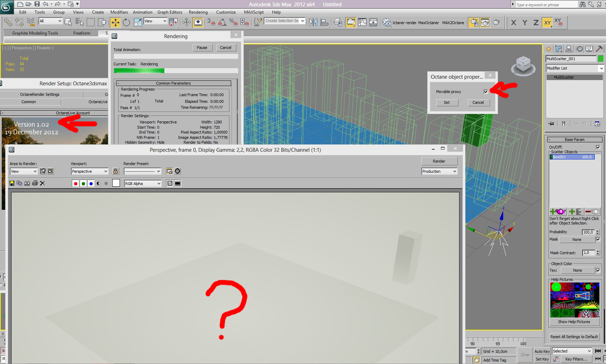Toggle the Tex enable checkbox

pos(598,270)
